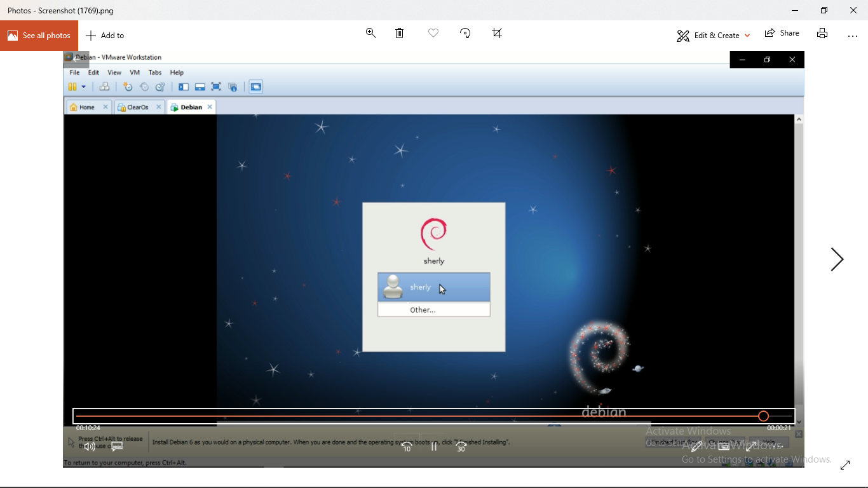Pause the video playback
Image resolution: width=868 pixels, height=488 pixels.
tap(434, 447)
